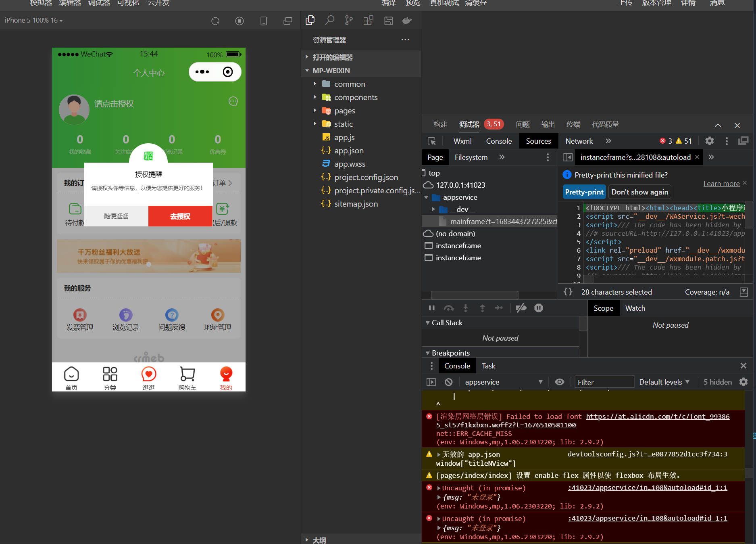Viewport: 756px width, 544px height.
Task: Open the appservice context dropdown
Action: (503, 382)
